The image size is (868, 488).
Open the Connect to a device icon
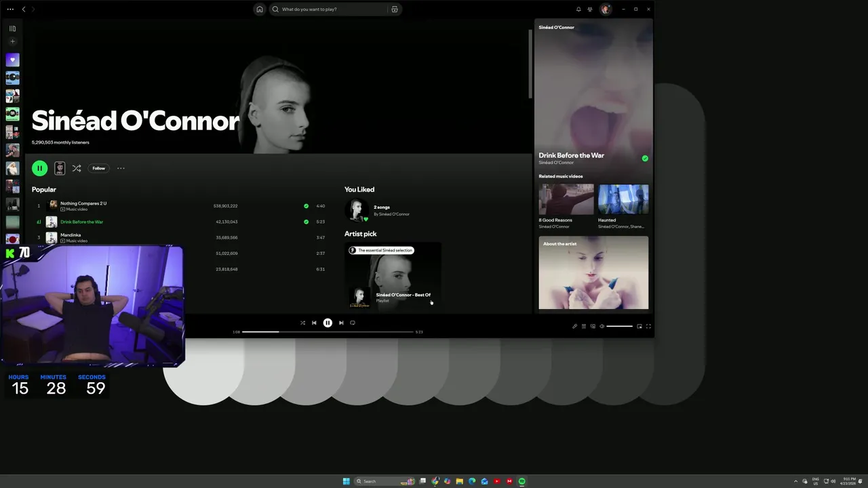pyautogui.click(x=593, y=326)
